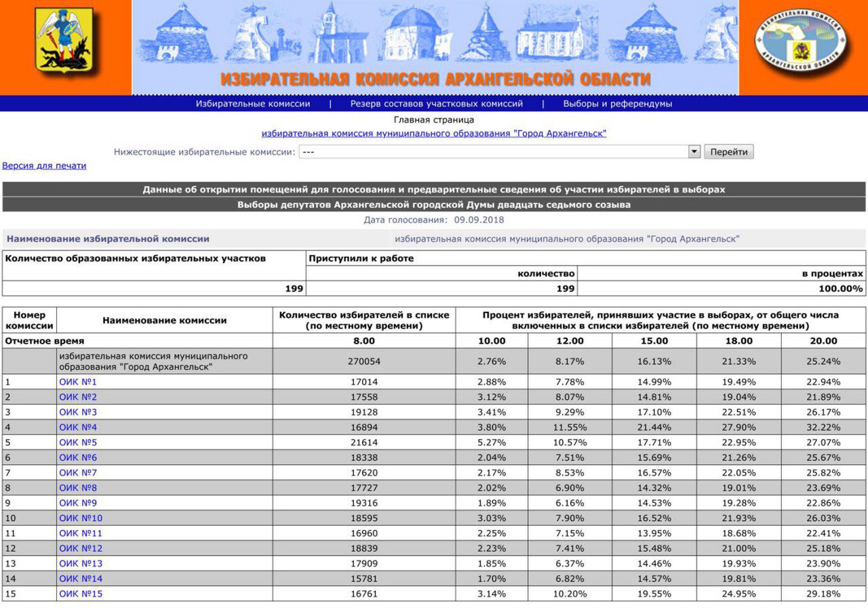Open the Выборы и референдумы menu
868x612 pixels.
click(x=618, y=104)
